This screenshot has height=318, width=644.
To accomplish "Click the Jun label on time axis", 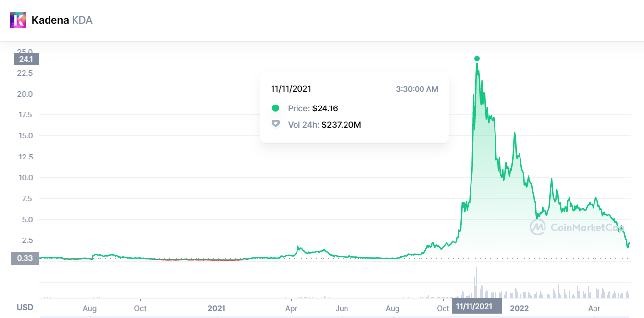I will pos(342,308).
